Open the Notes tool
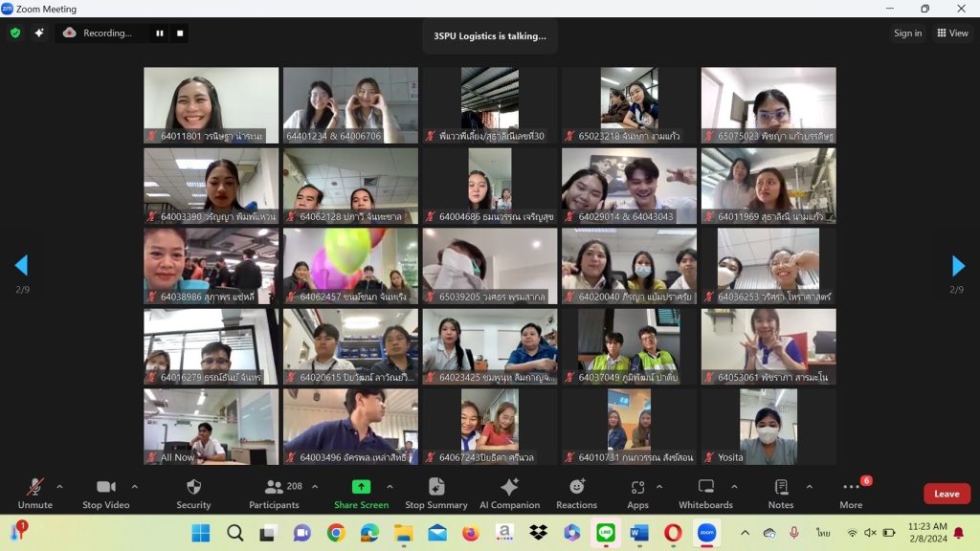Image resolution: width=980 pixels, height=551 pixels. click(781, 494)
